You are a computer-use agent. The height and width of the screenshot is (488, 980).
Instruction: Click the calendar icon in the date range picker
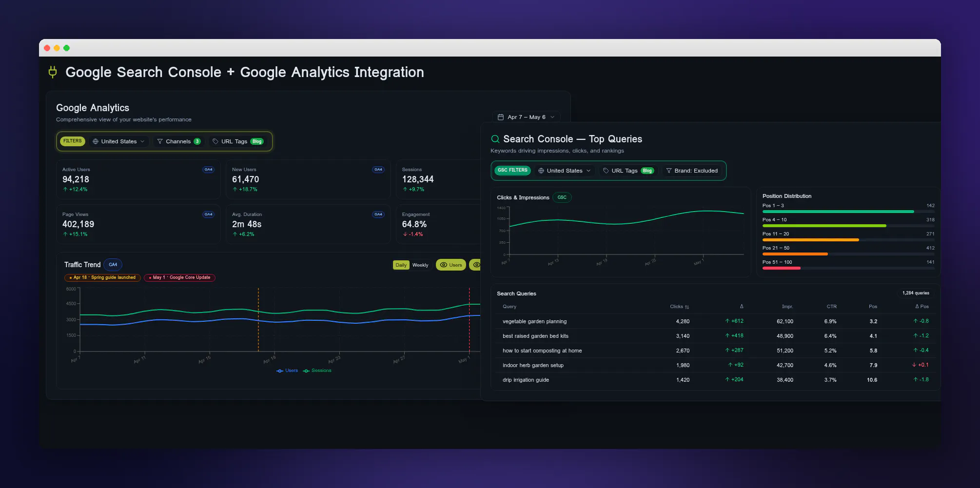pos(500,117)
